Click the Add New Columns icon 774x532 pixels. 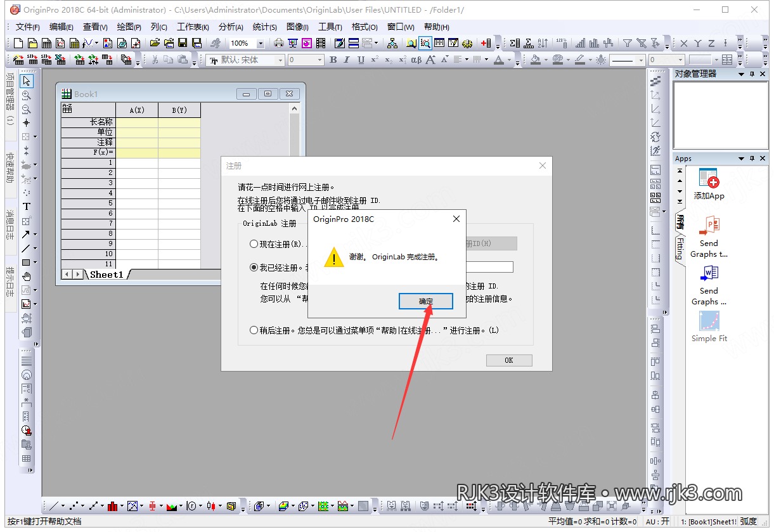(x=486, y=43)
